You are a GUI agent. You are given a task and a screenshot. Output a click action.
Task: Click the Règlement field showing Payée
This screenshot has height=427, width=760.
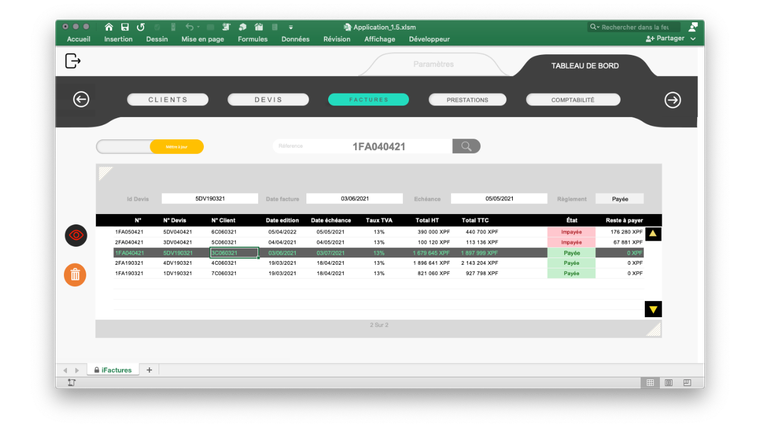619,199
